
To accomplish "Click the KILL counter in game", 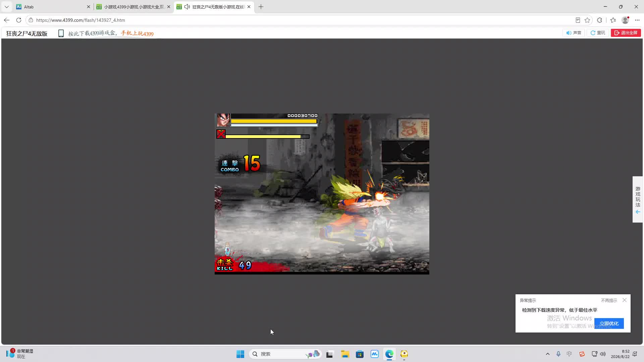I will pos(234,265).
